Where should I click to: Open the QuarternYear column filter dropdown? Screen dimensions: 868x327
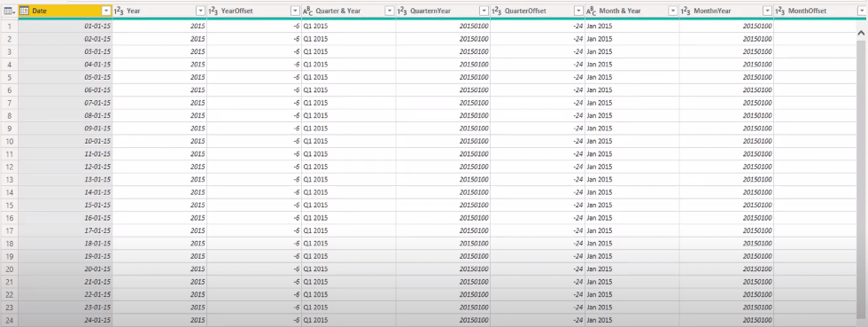pyautogui.click(x=484, y=12)
